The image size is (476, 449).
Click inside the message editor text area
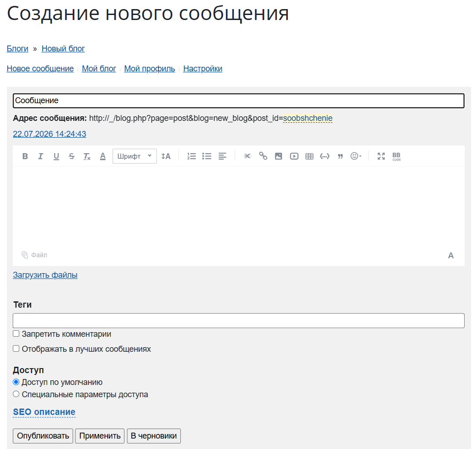click(x=238, y=208)
